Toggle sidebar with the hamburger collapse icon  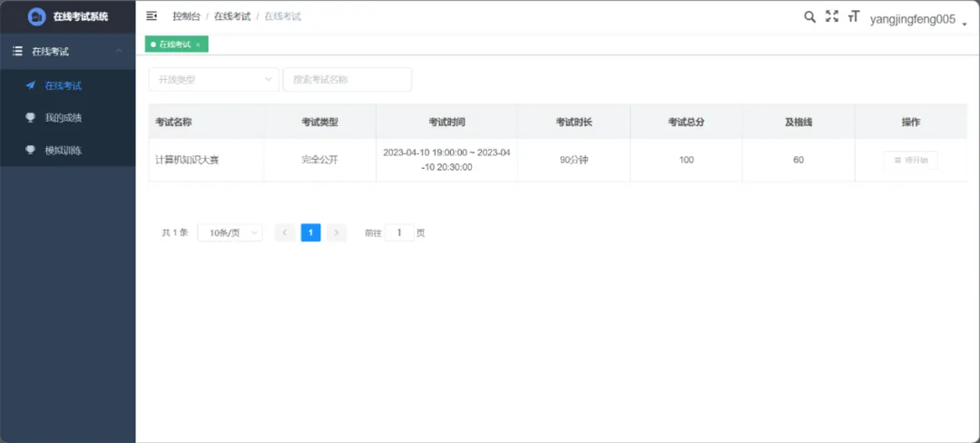coord(152,16)
